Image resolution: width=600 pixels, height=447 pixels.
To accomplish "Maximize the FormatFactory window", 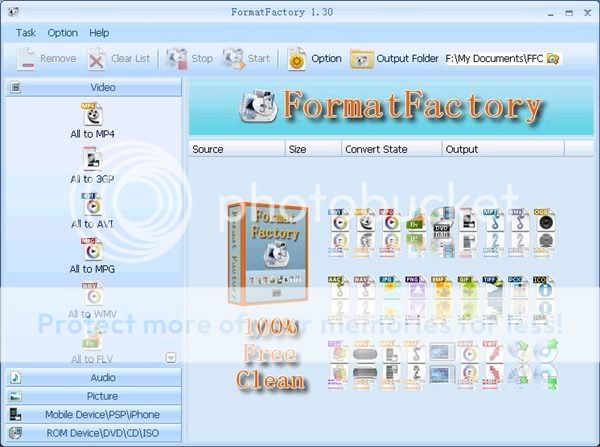I will point(569,13).
